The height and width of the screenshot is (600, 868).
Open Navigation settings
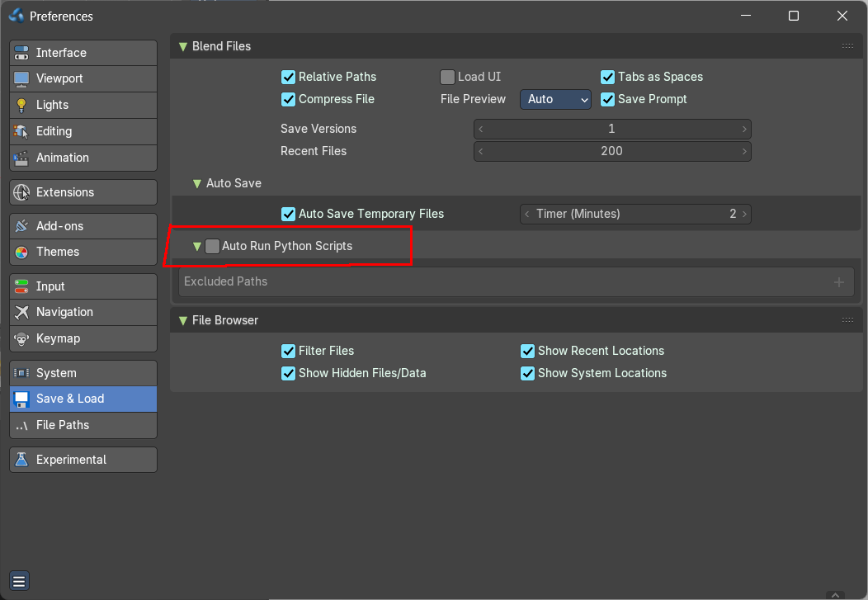[x=83, y=312]
